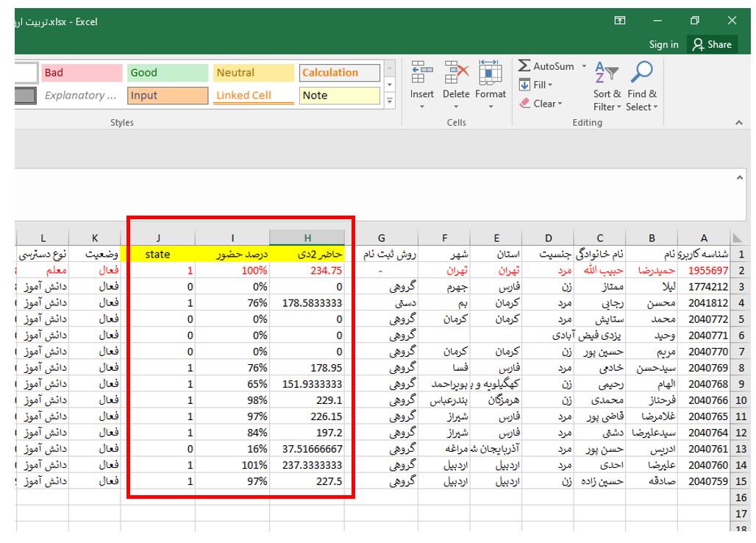756x543 pixels.
Task: Select column G header
Action: click(382, 238)
